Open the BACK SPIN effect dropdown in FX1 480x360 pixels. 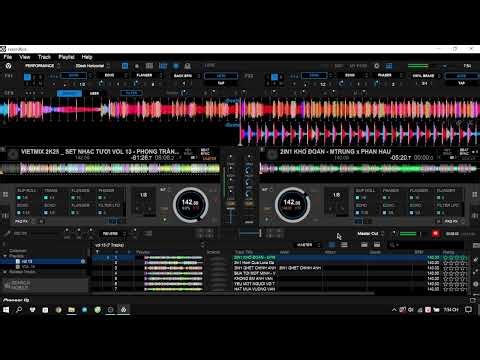[x=186, y=76]
